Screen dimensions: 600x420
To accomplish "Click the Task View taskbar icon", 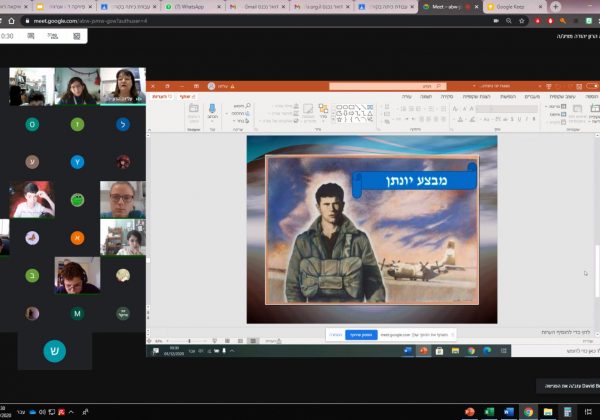I will 588,412.
